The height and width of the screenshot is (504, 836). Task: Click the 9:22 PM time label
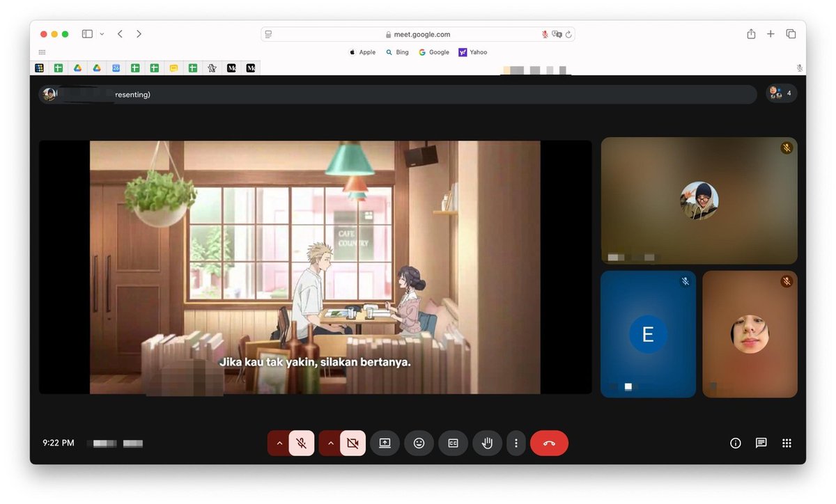(x=59, y=443)
